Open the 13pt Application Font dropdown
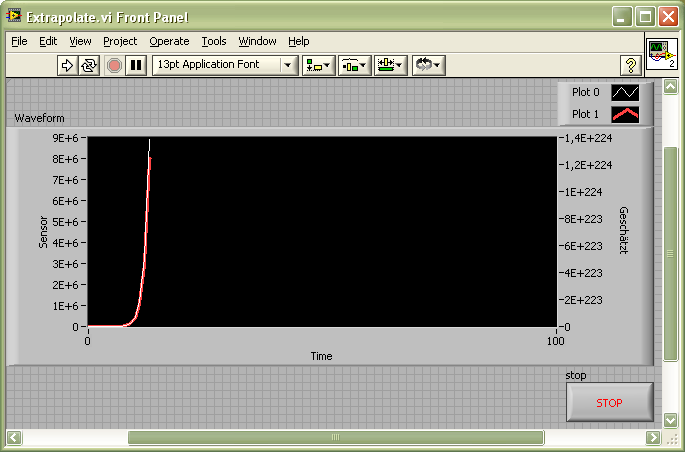This screenshot has width=685, height=452. pyautogui.click(x=225, y=66)
